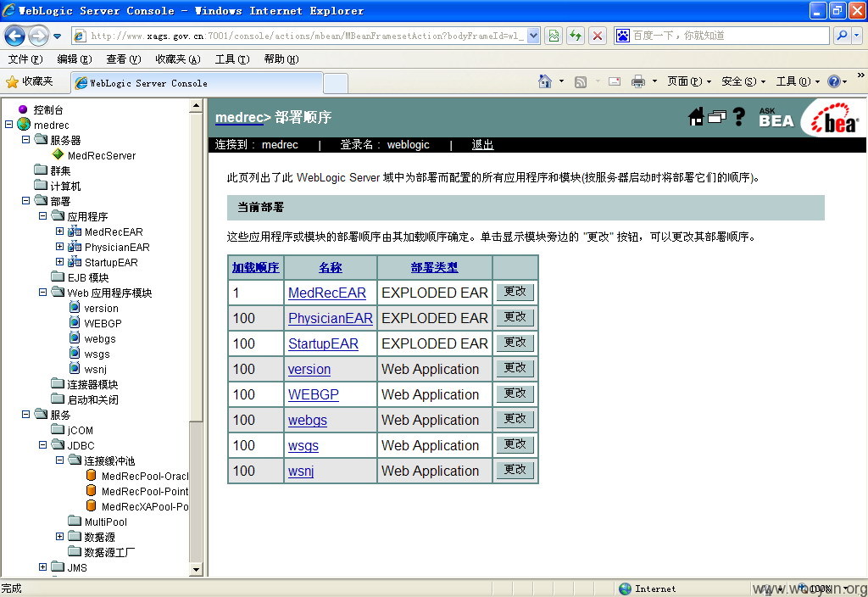Screen dimensions: 868x597
Task: Click the browser Back arrow button
Action: (x=15, y=36)
